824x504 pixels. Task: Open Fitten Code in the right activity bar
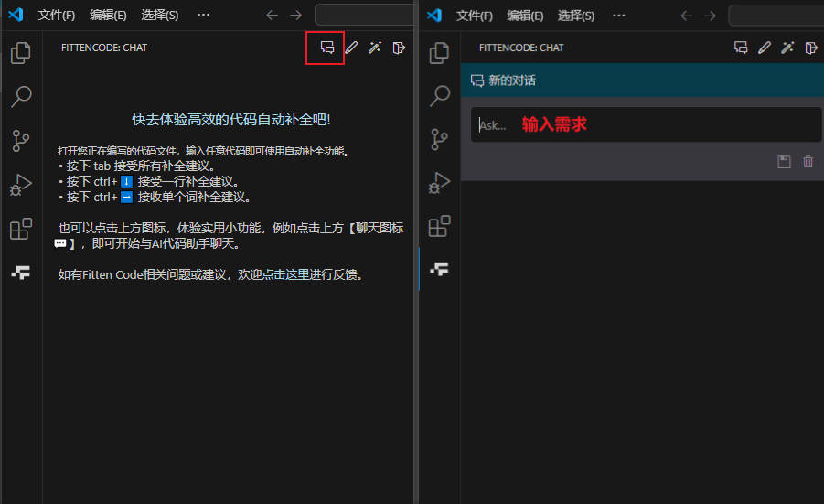(439, 269)
